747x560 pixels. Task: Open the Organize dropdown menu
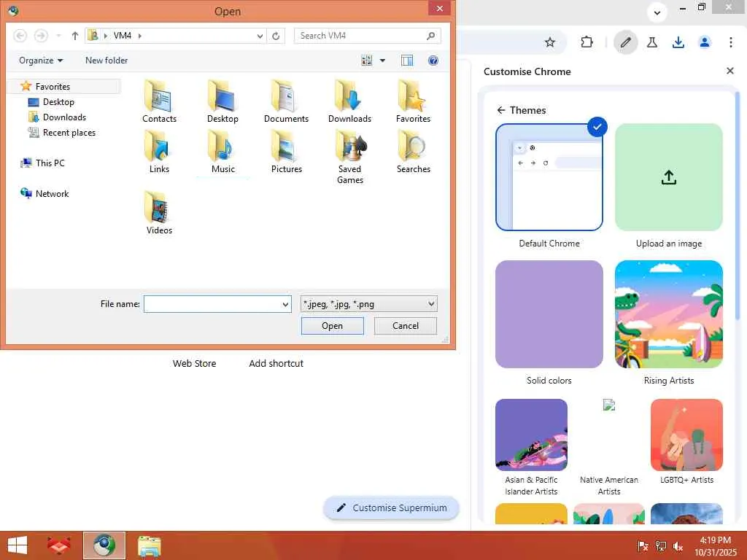click(x=41, y=61)
